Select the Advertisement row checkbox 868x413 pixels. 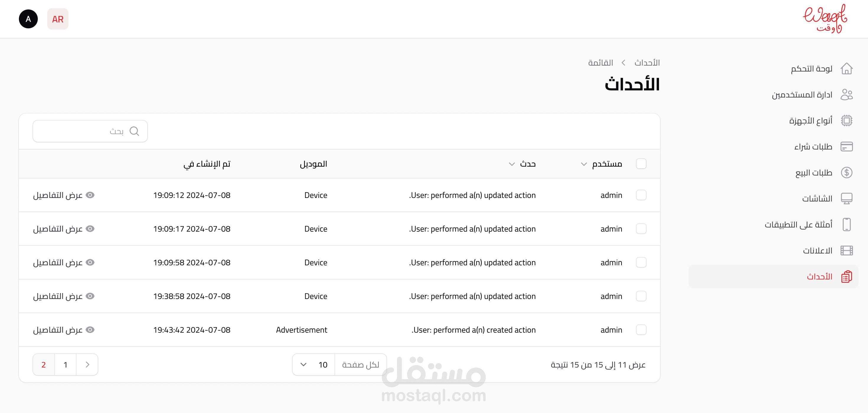pyautogui.click(x=641, y=330)
